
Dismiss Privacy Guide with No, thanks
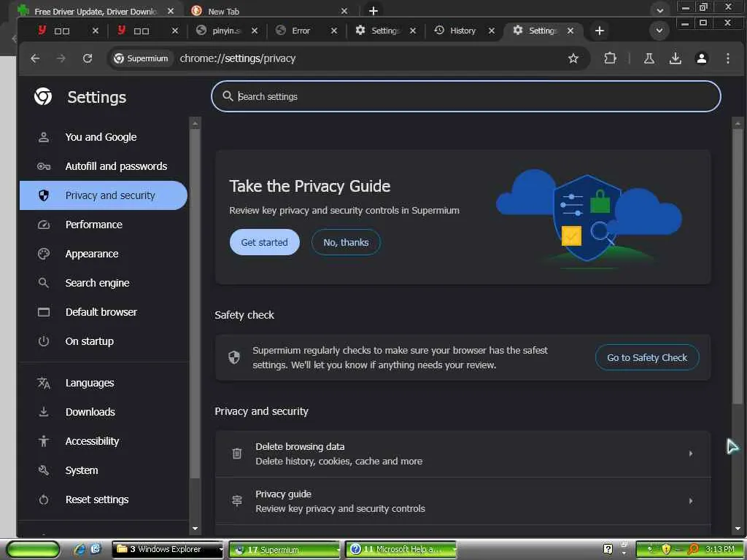(346, 242)
